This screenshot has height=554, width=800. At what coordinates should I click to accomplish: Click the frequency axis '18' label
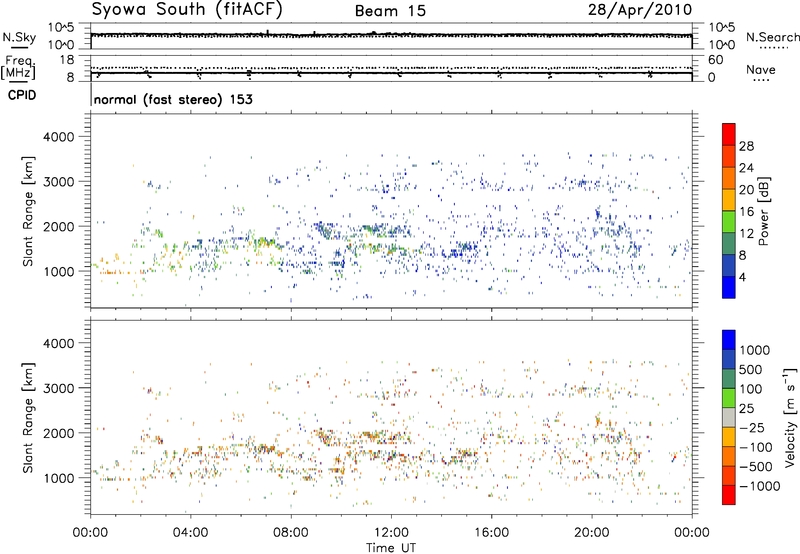(67, 60)
